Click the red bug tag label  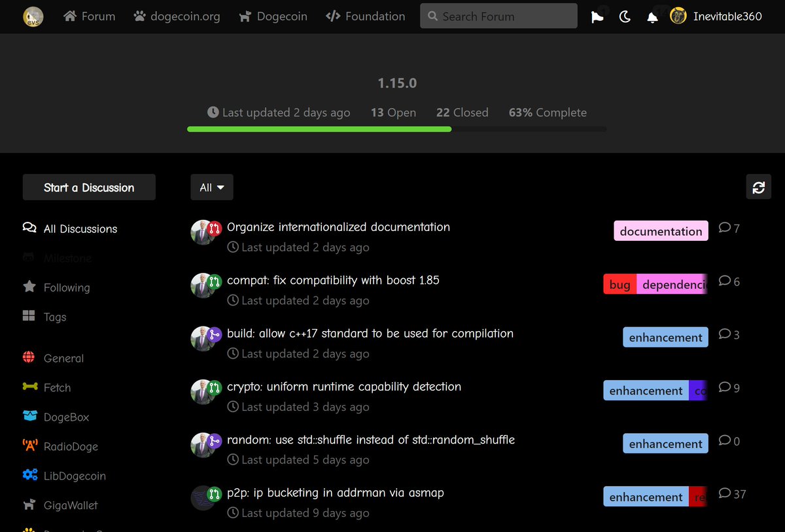click(x=619, y=284)
